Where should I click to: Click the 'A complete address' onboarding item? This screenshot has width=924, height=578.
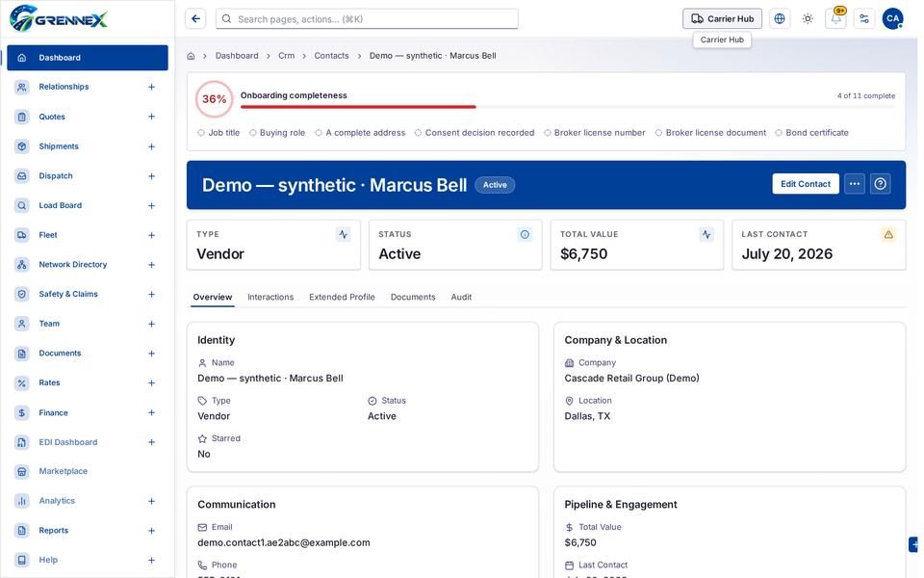pyautogui.click(x=360, y=133)
